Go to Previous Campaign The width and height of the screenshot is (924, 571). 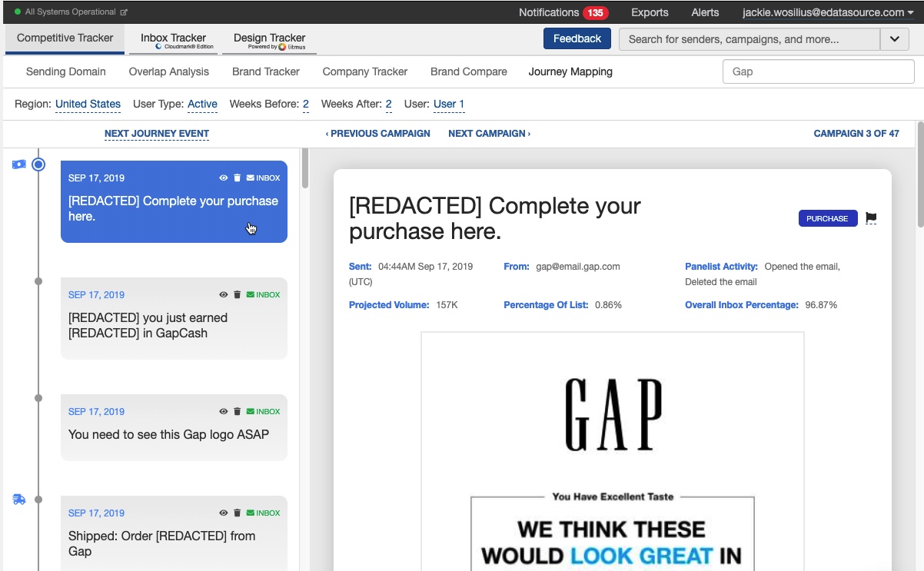[x=377, y=134]
